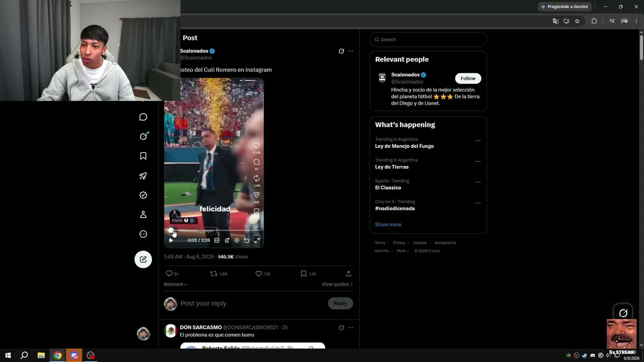Click the Reply button
Screen dimensions: 644x362
click(341, 303)
